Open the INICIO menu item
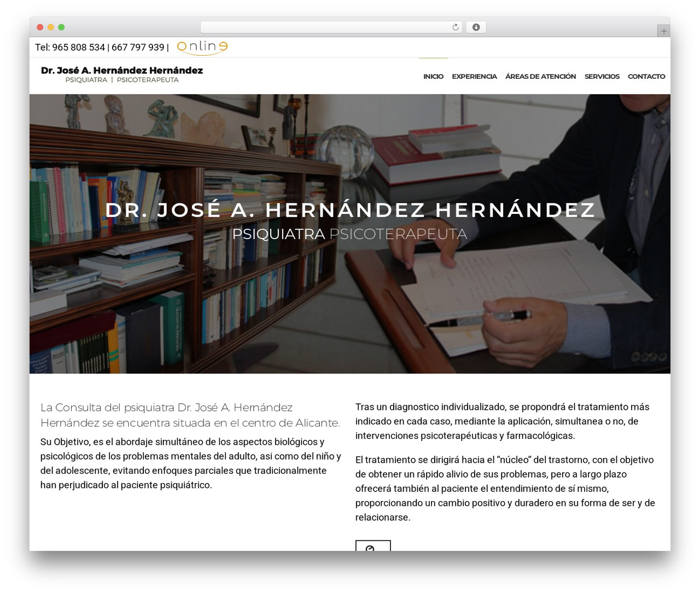 click(x=433, y=77)
